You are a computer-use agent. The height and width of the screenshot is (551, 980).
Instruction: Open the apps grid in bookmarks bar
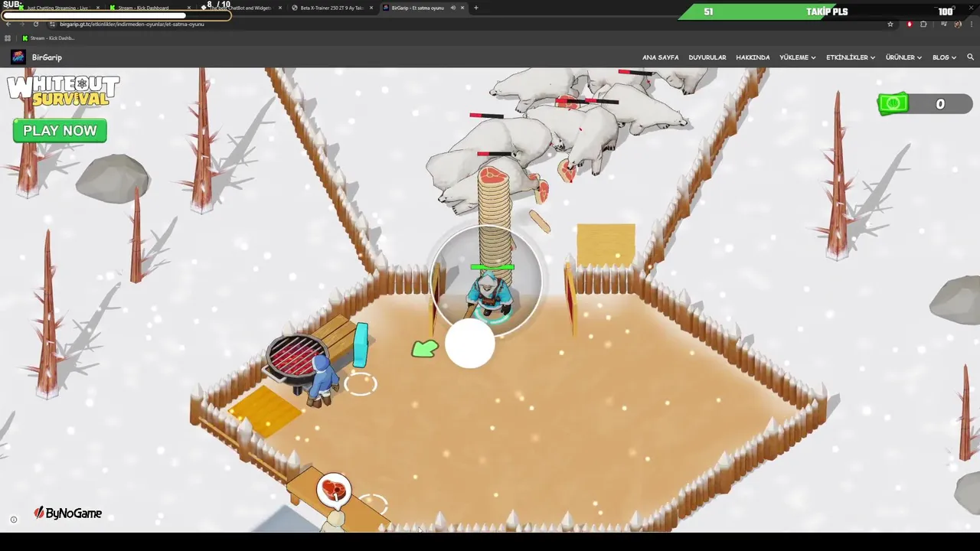[8, 38]
